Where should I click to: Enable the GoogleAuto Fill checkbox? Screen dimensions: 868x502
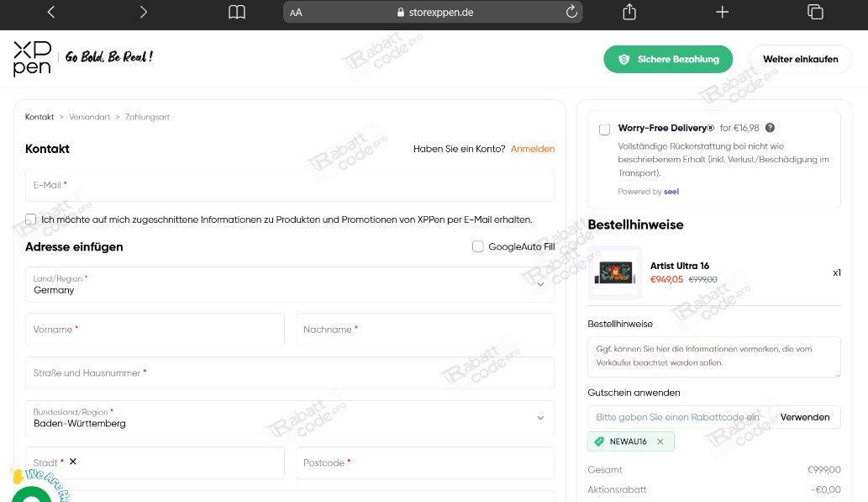pyautogui.click(x=478, y=246)
